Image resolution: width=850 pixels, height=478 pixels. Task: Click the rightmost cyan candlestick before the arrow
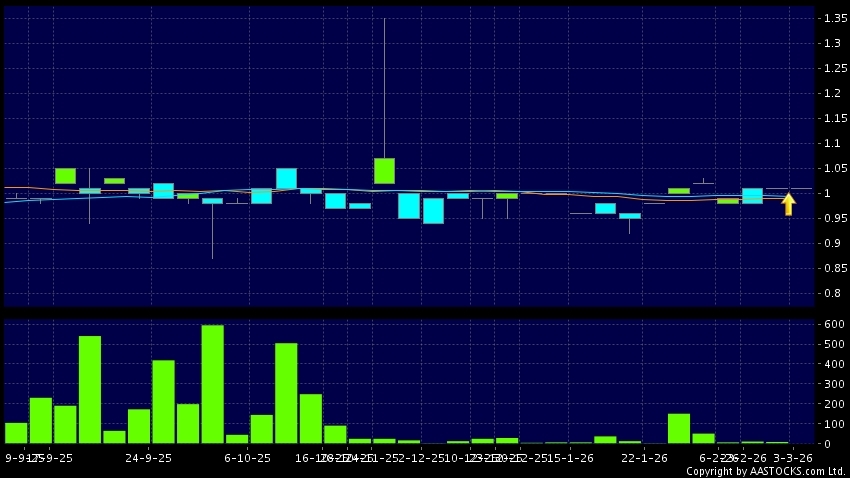coord(752,195)
